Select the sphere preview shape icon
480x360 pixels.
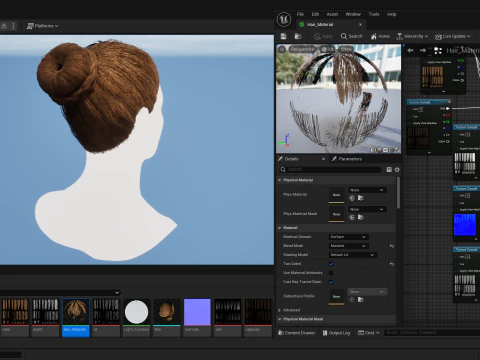tap(379, 150)
